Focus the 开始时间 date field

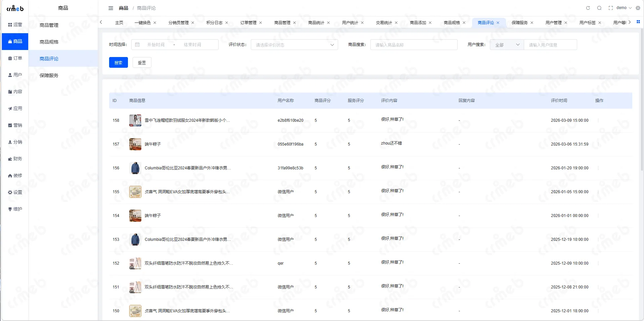(156, 45)
